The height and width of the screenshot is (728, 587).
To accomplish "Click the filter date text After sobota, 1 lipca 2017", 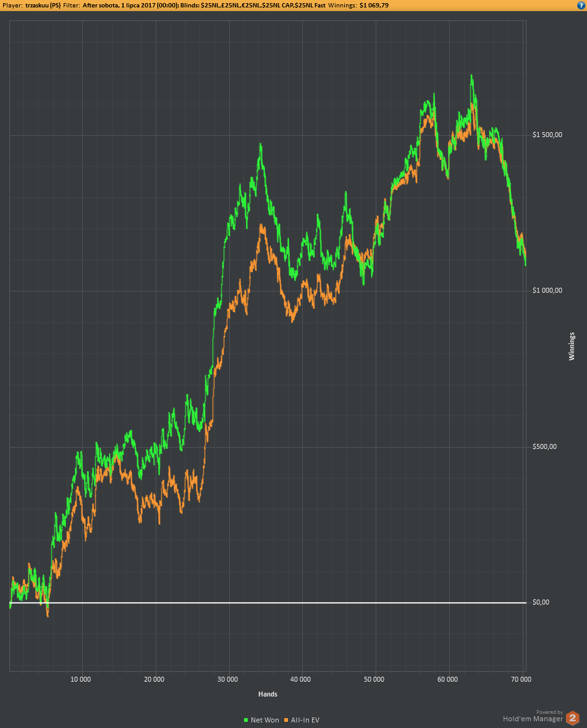I will [x=119, y=6].
